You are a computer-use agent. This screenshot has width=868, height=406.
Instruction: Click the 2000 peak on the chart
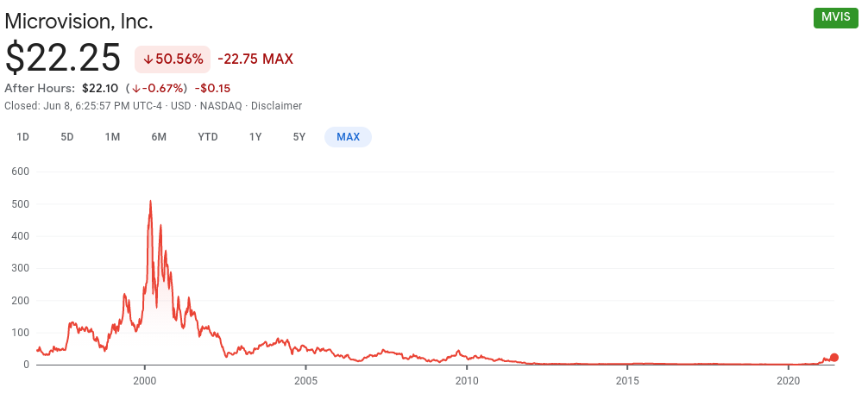pos(151,202)
